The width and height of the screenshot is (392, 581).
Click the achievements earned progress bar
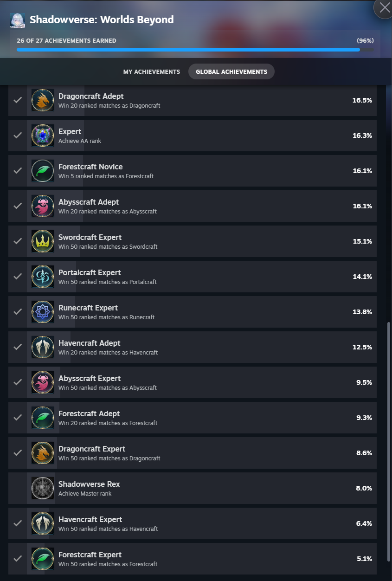click(x=195, y=49)
